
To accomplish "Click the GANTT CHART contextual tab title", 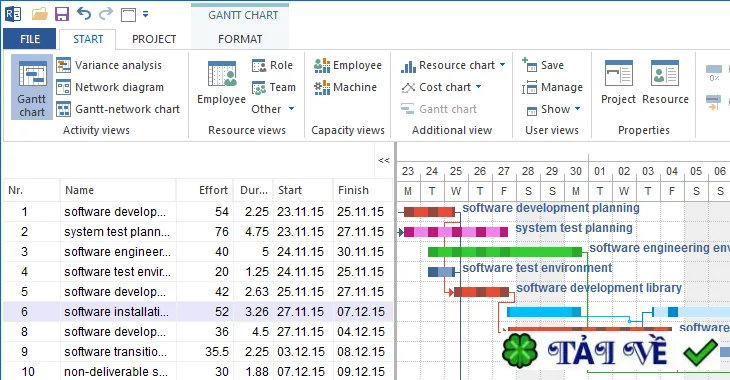I will (x=243, y=15).
